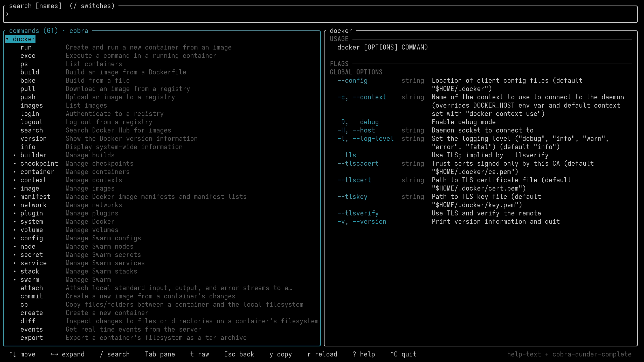Click the --config flag in Global Options
The image size is (644, 362).
[352, 81]
